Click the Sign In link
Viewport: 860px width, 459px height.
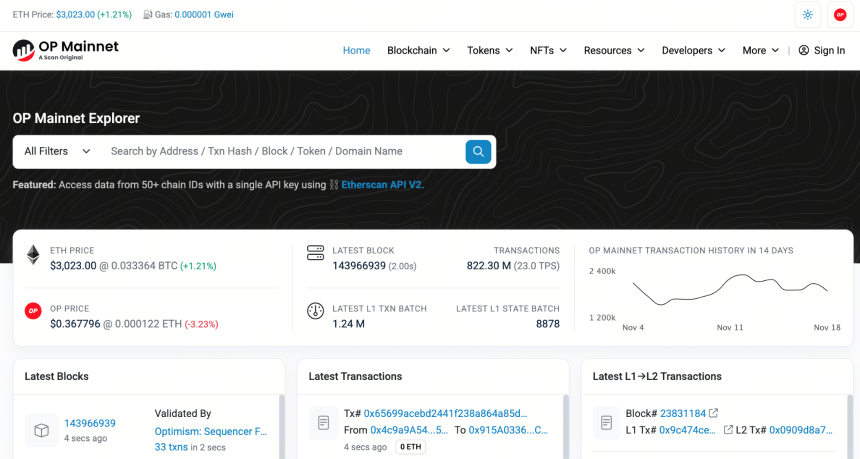coord(822,50)
